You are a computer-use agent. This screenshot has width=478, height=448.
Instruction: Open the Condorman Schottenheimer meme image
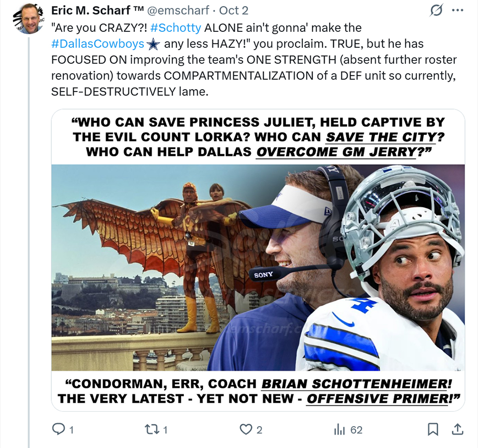click(x=258, y=260)
